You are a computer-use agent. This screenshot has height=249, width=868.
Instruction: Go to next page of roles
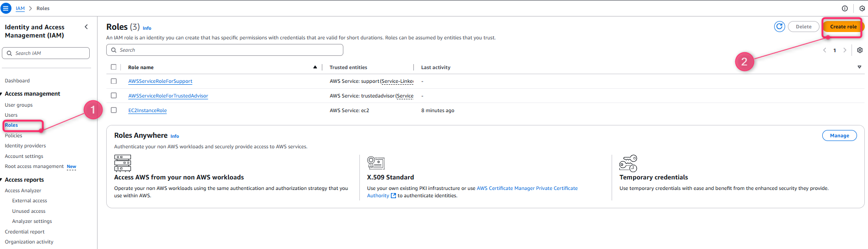tap(845, 50)
